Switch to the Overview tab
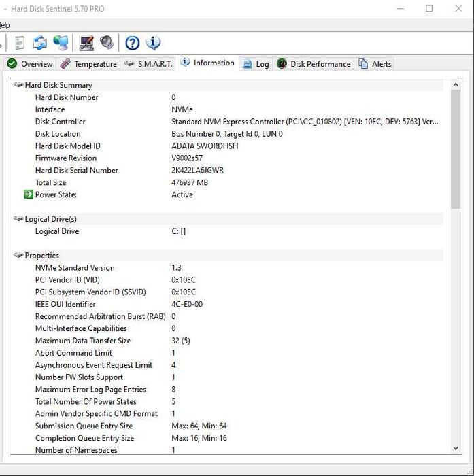The image size is (474, 476). (x=30, y=64)
